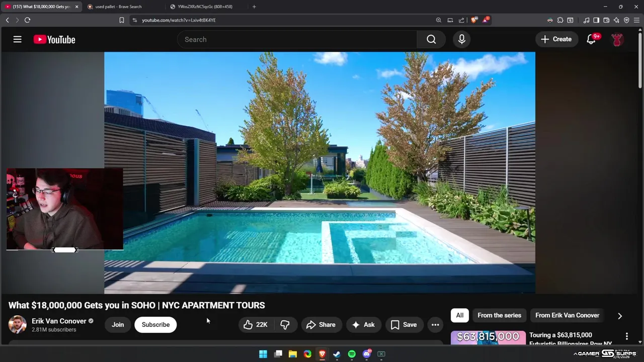
Task: Open Brave Rewards triangle icon
Action: (x=486, y=20)
